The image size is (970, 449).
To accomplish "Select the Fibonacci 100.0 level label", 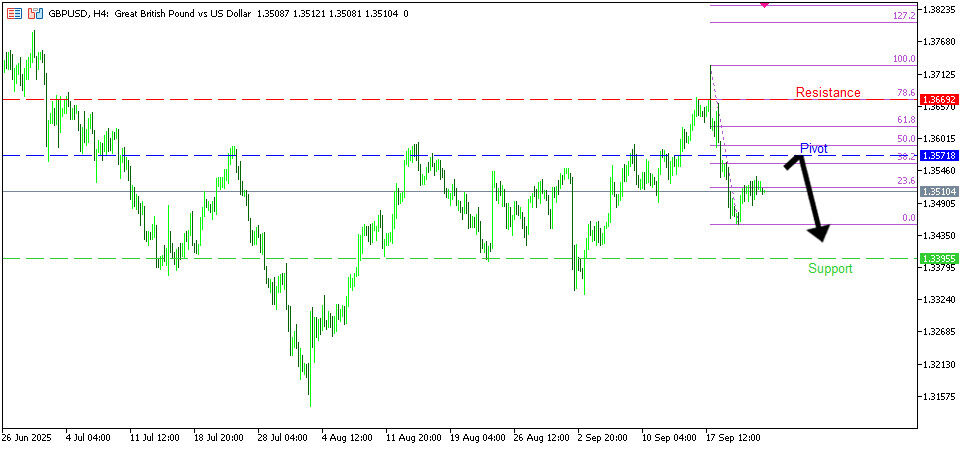I will [x=903, y=59].
